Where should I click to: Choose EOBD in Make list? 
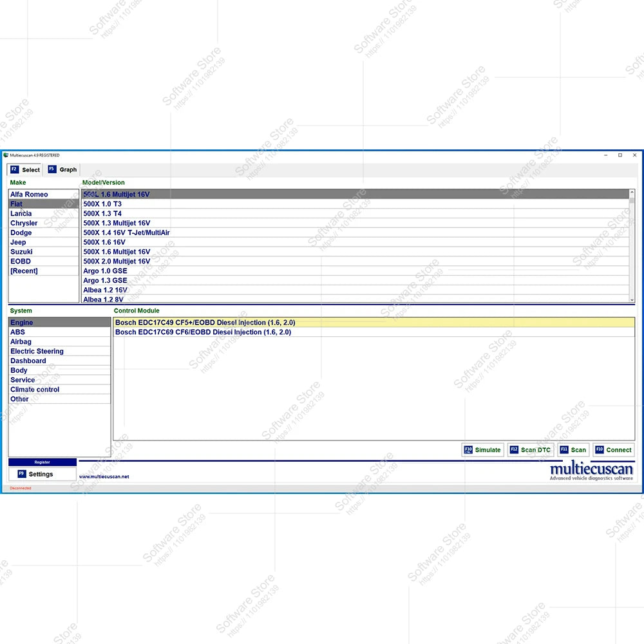click(44, 261)
